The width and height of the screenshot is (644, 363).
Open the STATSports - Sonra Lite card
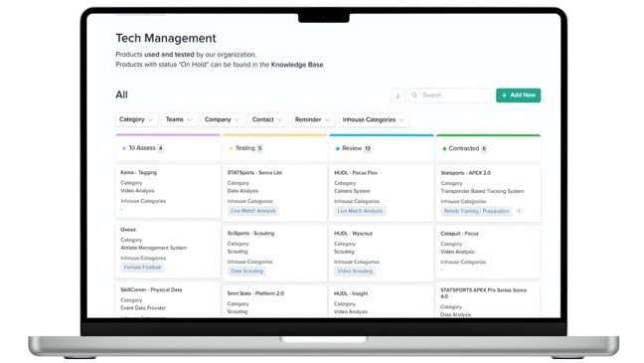pos(274,193)
